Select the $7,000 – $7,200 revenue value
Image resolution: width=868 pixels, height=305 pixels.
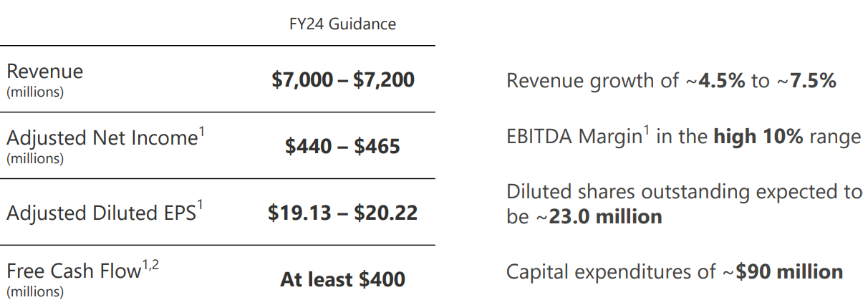(342, 79)
